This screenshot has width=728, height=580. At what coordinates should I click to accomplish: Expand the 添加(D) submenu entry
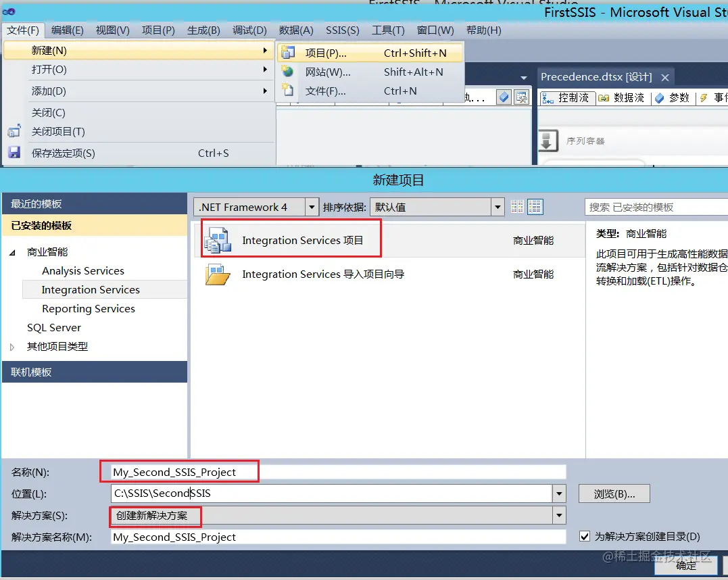[x=139, y=91]
